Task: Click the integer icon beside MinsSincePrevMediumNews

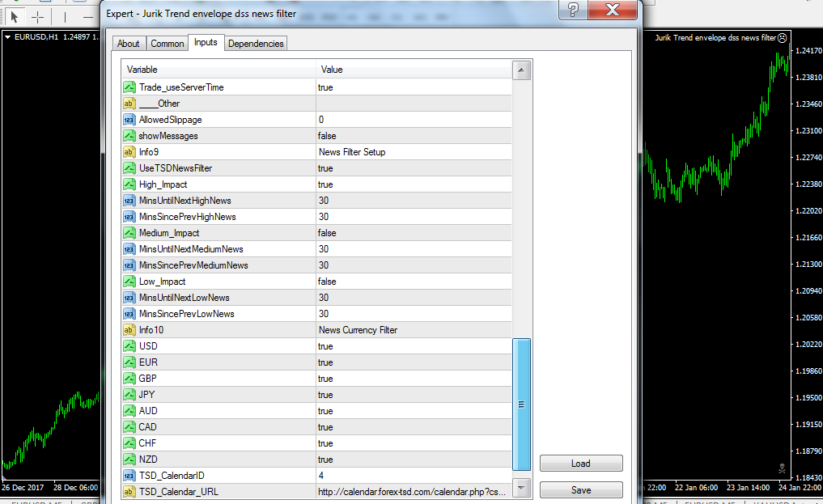Action: [x=129, y=265]
